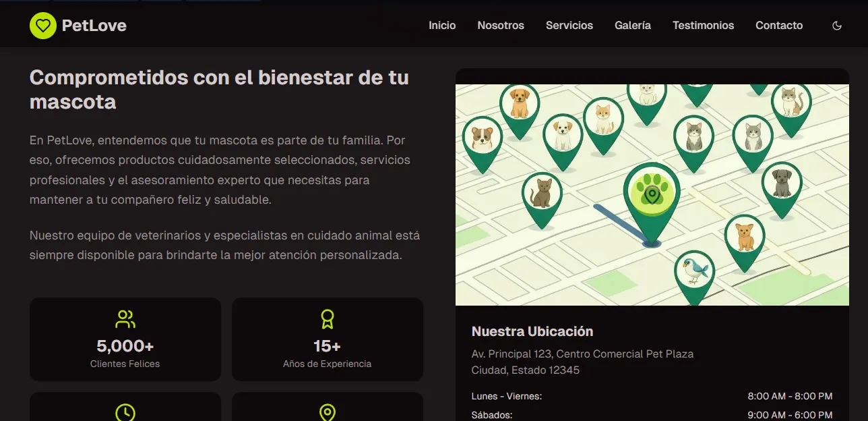
Task: Go to the Nosotros section
Action: pyautogui.click(x=501, y=26)
